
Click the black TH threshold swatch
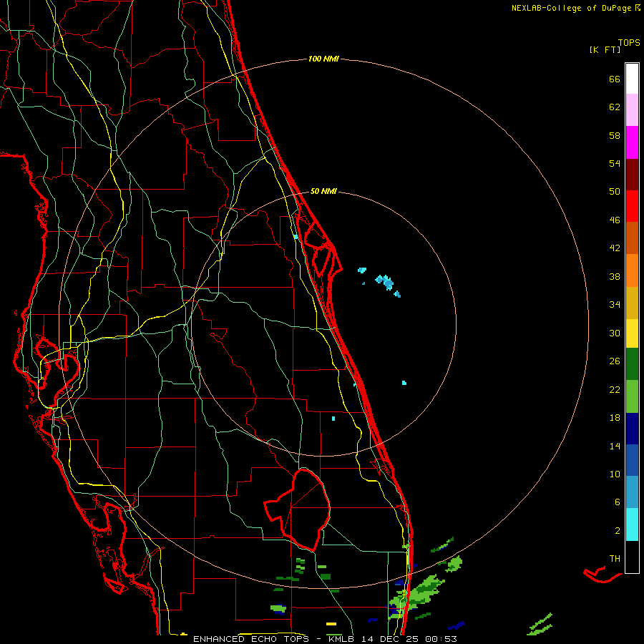632,557
